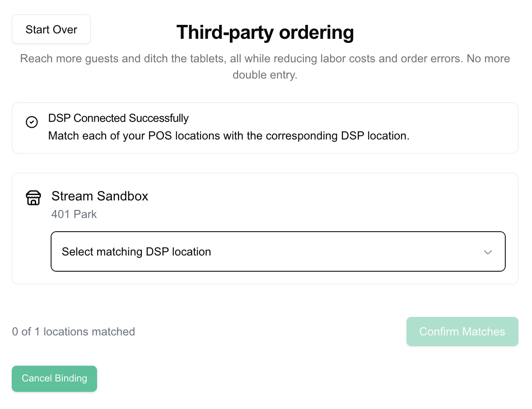Select the Stream Sandbox location name
This screenshot has width=532, height=409.
click(100, 196)
